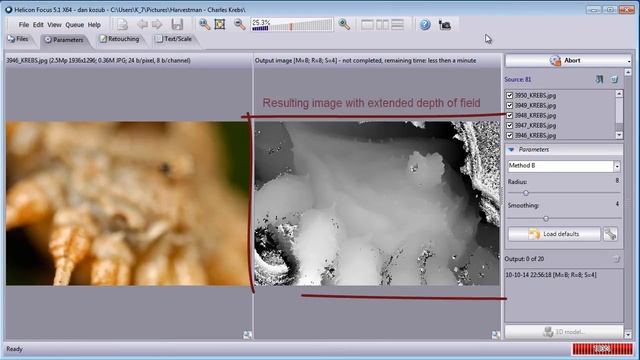The width and height of the screenshot is (640, 360).
Task: Open the Method B dropdown
Action: (x=617, y=166)
